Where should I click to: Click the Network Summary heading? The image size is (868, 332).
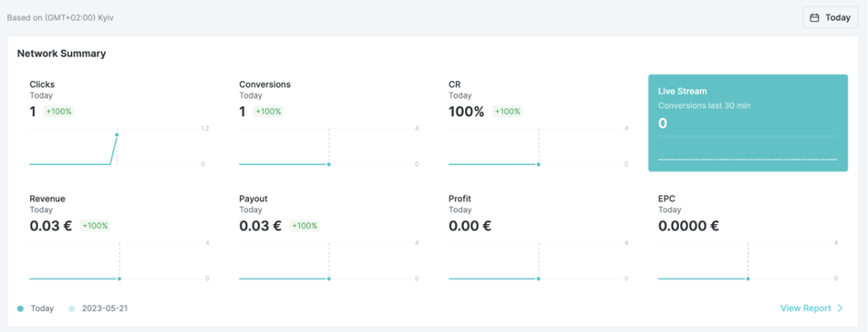(62, 53)
